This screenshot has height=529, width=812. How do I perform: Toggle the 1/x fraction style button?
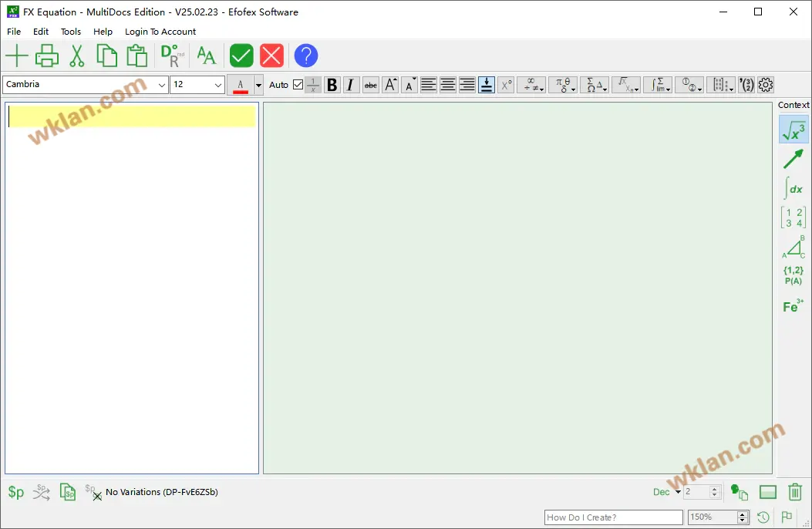click(x=313, y=85)
